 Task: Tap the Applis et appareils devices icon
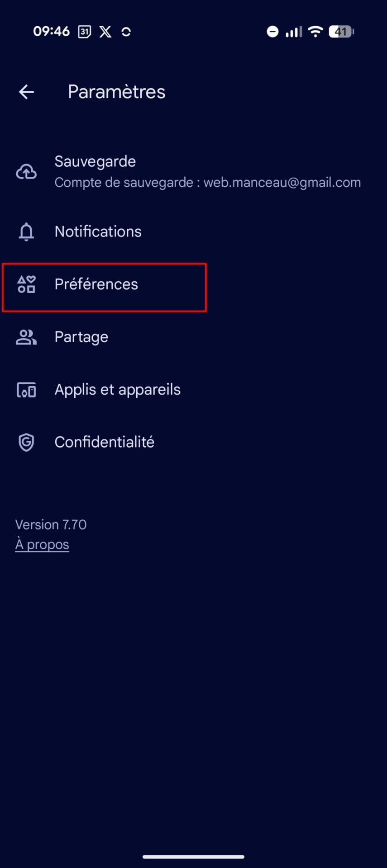coord(26,390)
